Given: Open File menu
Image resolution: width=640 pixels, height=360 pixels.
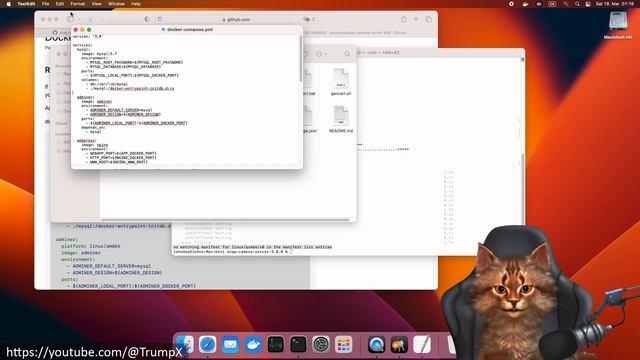Looking at the screenshot, I should (45, 4).
